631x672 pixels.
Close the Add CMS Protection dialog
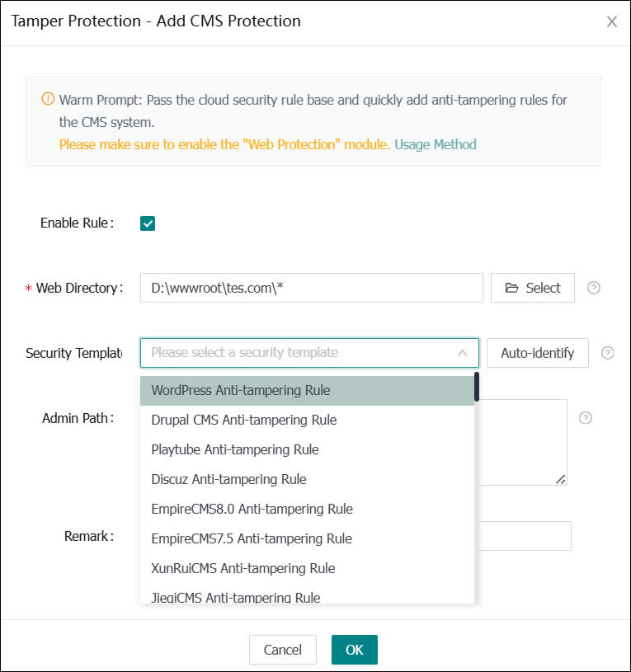612,21
